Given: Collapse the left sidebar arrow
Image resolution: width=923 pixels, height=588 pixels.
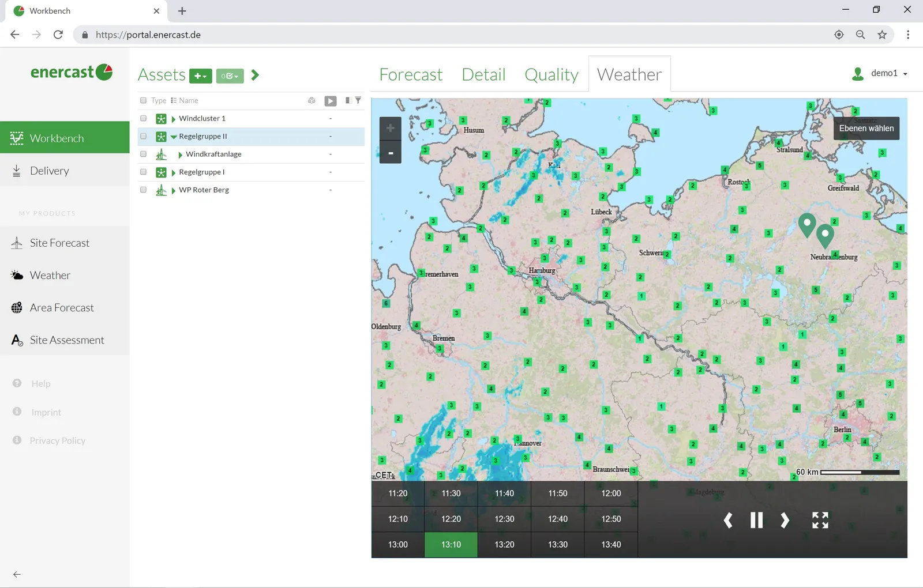Looking at the screenshot, I should (x=17, y=574).
